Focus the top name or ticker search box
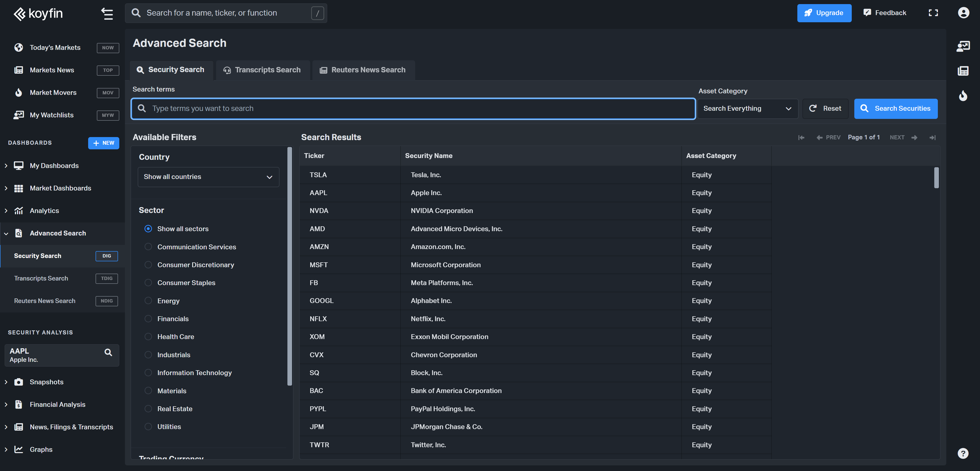 [226, 13]
